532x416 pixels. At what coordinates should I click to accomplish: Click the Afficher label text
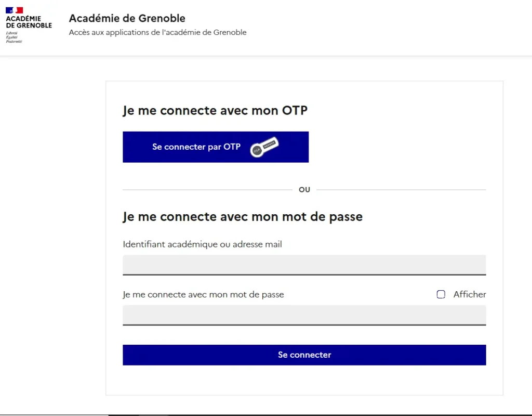(x=470, y=294)
